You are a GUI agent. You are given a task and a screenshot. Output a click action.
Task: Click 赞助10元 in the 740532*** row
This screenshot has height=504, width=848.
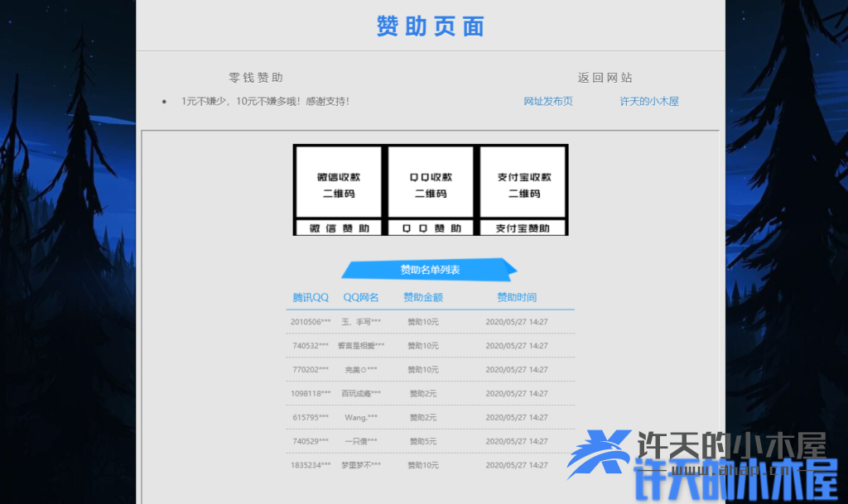(423, 346)
